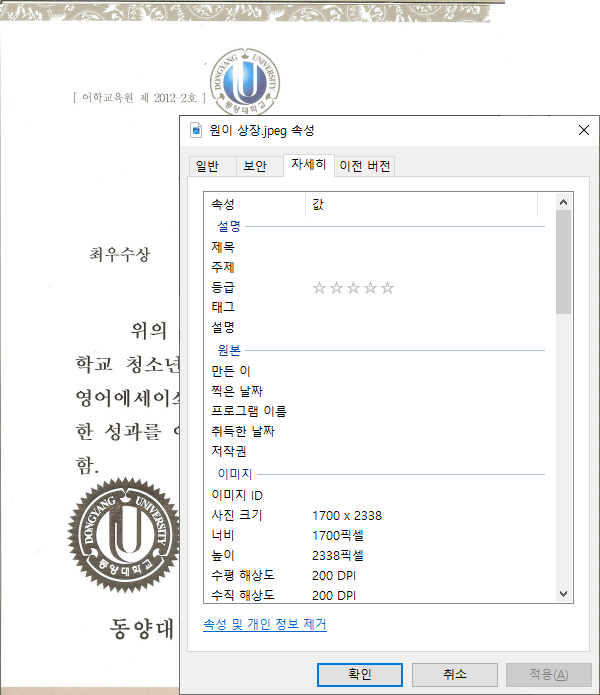
Task: Set rating to four stars in 등급 row
Action: click(x=370, y=288)
